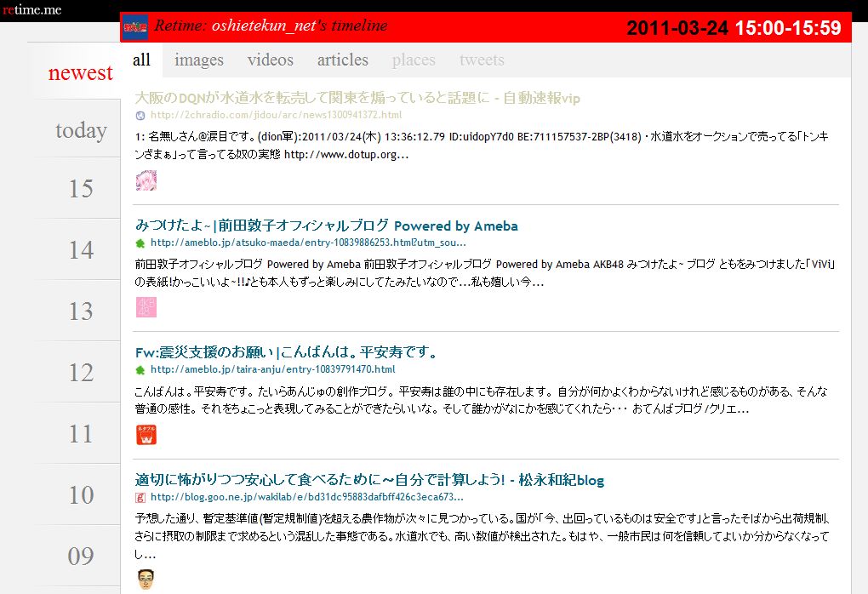Open the 松永和紀blog article title link
Screen dimensions: 868x594
[369, 480]
